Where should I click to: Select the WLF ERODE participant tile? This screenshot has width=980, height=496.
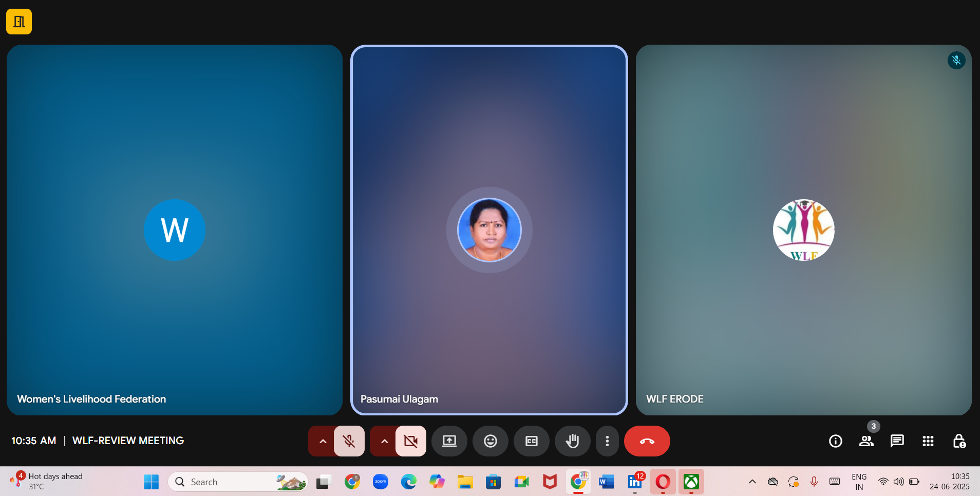tap(804, 230)
